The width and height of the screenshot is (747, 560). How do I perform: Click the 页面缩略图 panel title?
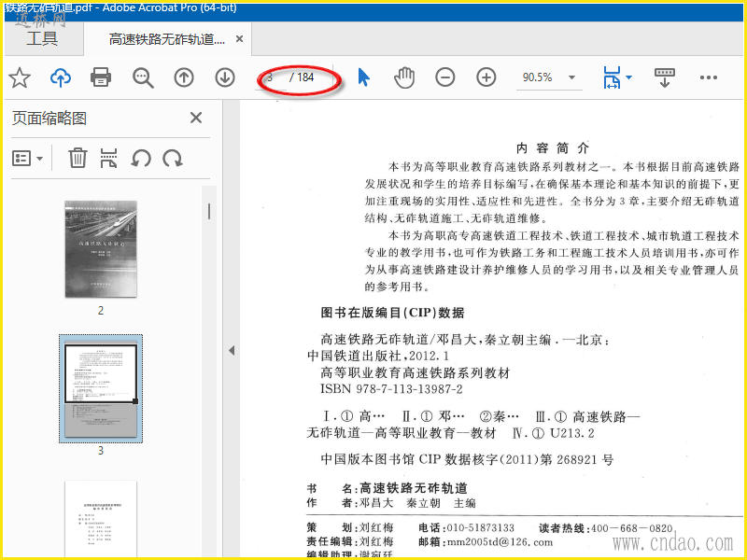coord(49,119)
